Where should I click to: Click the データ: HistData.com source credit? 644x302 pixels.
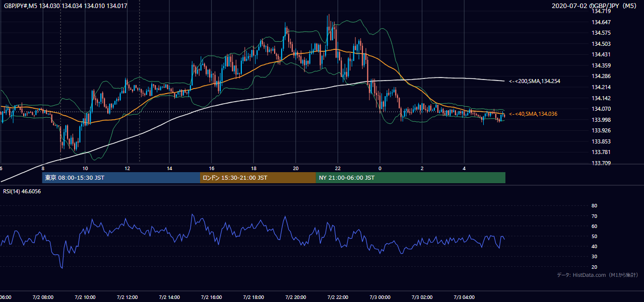pos(597,275)
